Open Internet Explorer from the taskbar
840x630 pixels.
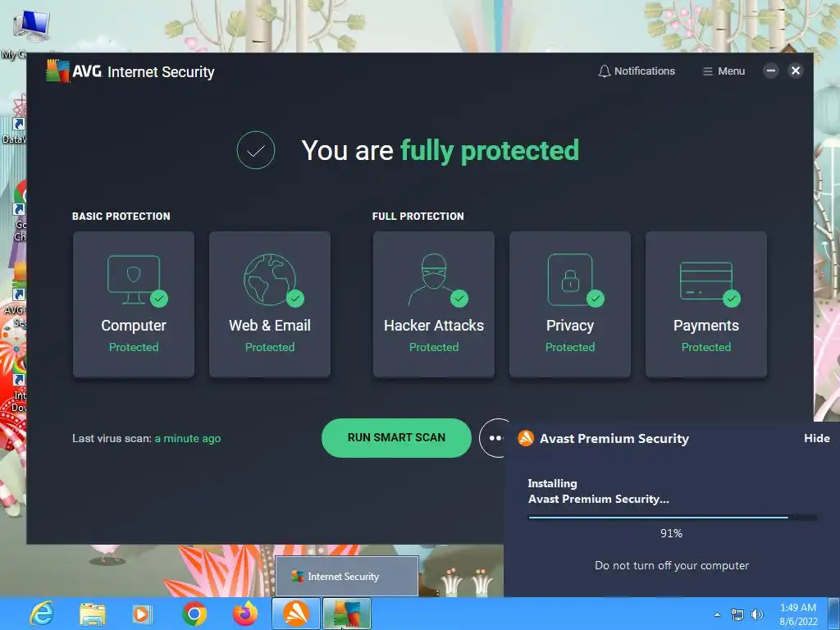(x=42, y=614)
